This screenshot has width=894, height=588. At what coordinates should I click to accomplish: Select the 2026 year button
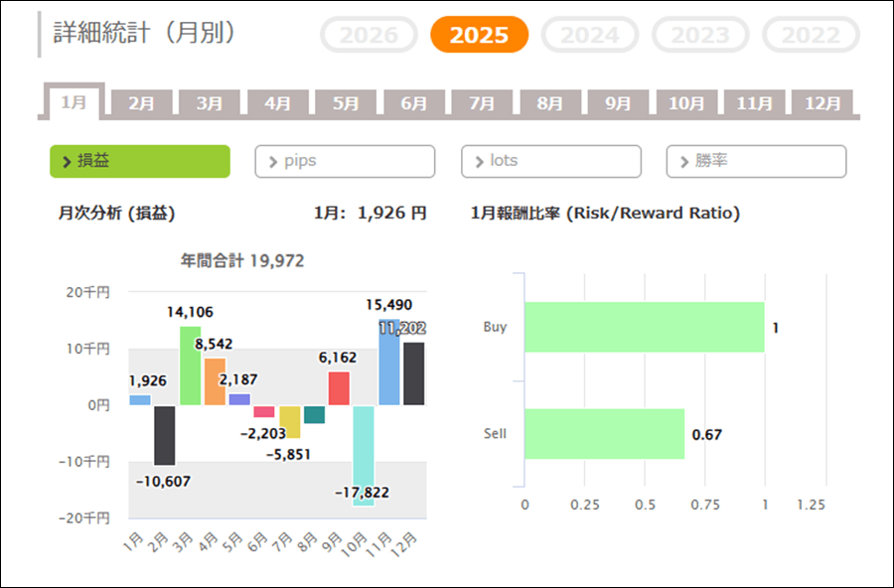(x=369, y=35)
